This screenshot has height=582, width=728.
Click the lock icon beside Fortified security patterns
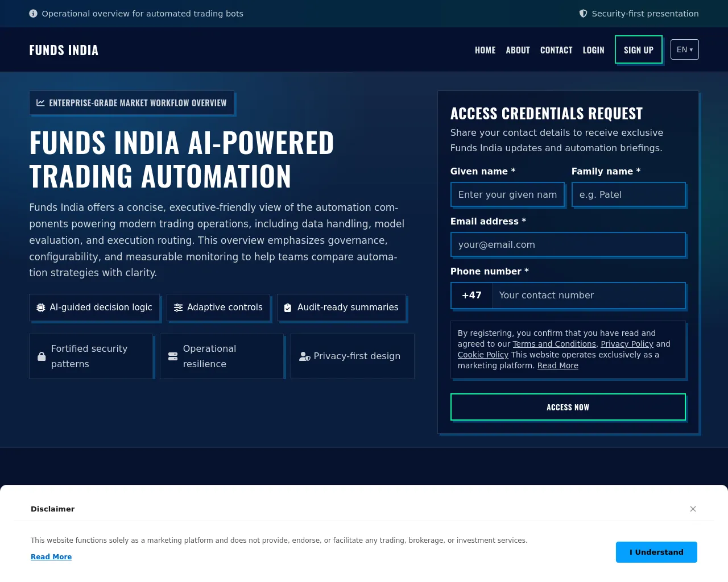(42, 356)
